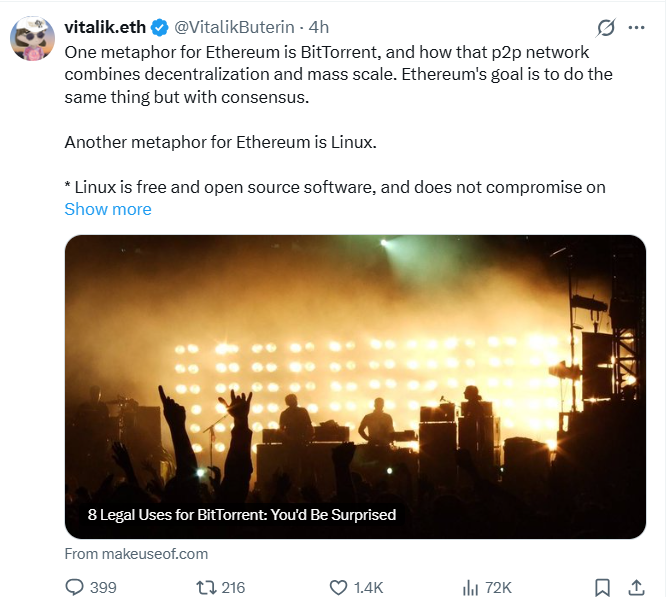This screenshot has height=597, width=667.
Task: Click the vitalik.eth display name
Action: [104, 28]
